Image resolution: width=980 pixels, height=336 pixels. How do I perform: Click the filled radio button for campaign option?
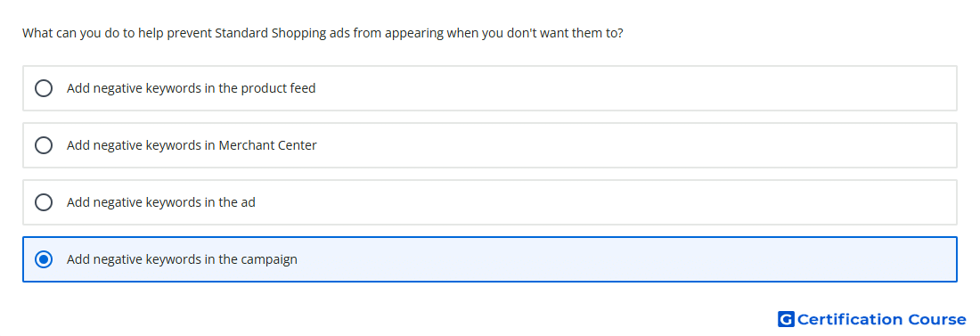tap(44, 259)
